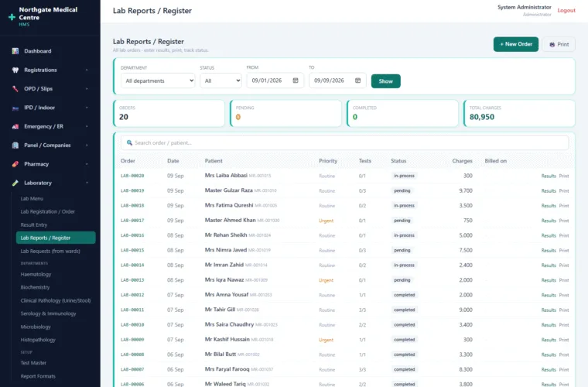Open Clinical Pathology (Urine/Stool) department
Image resolution: width=588 pixels, height=387 pixels.
pos(56,300)
